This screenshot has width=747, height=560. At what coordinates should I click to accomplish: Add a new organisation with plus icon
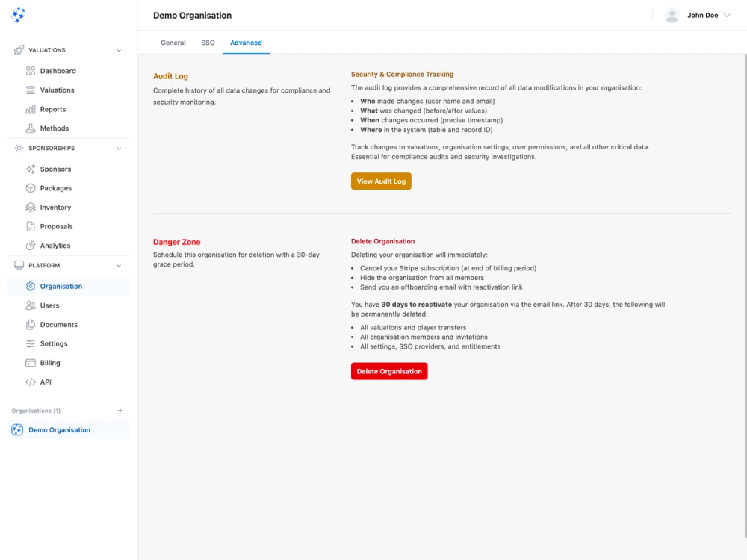120,411
